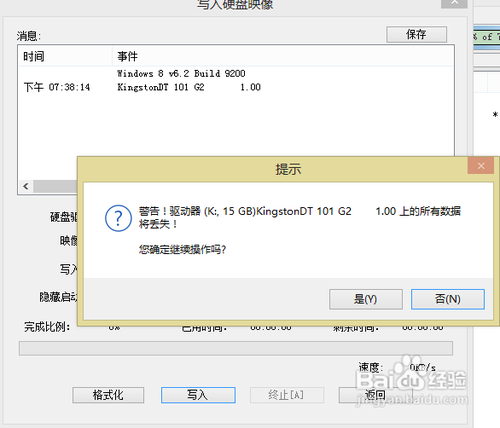Click the progress bar under 完成比例

(236, 348)
